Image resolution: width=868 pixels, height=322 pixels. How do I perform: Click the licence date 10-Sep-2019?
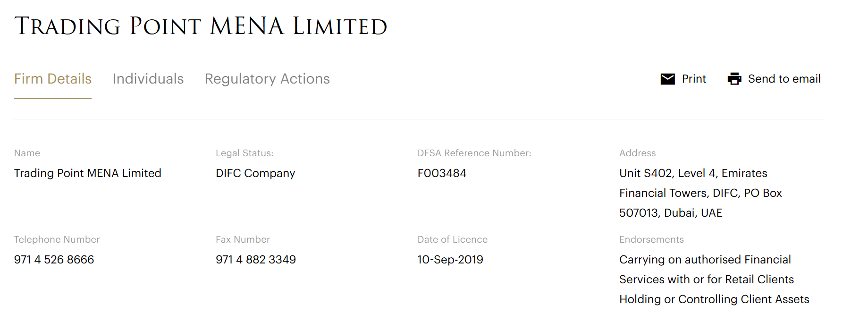450,260
